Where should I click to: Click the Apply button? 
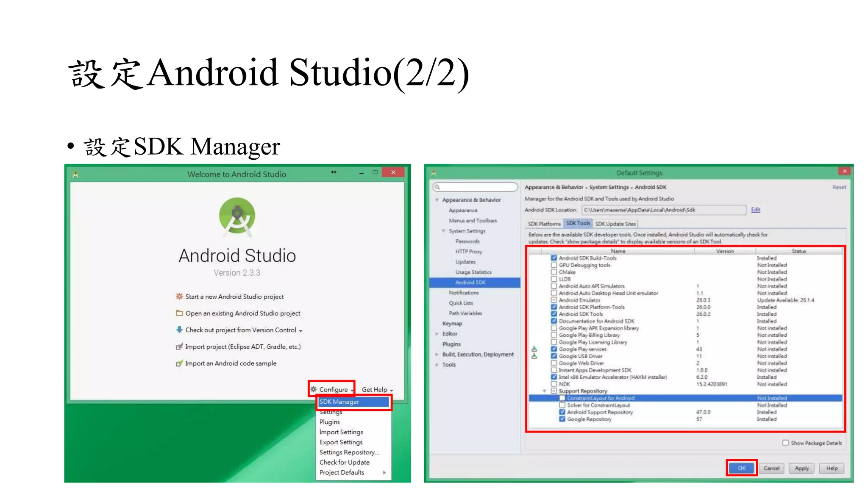point(802,468)
